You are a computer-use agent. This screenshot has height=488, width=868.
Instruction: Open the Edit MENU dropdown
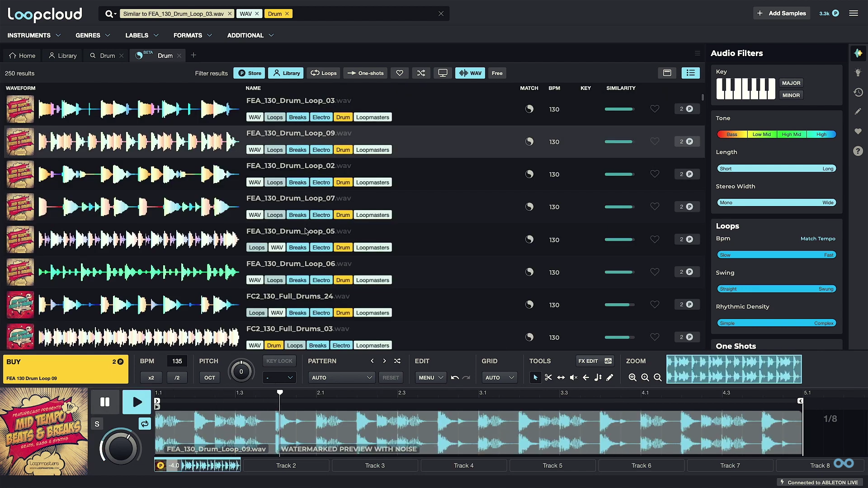point(430,377)
